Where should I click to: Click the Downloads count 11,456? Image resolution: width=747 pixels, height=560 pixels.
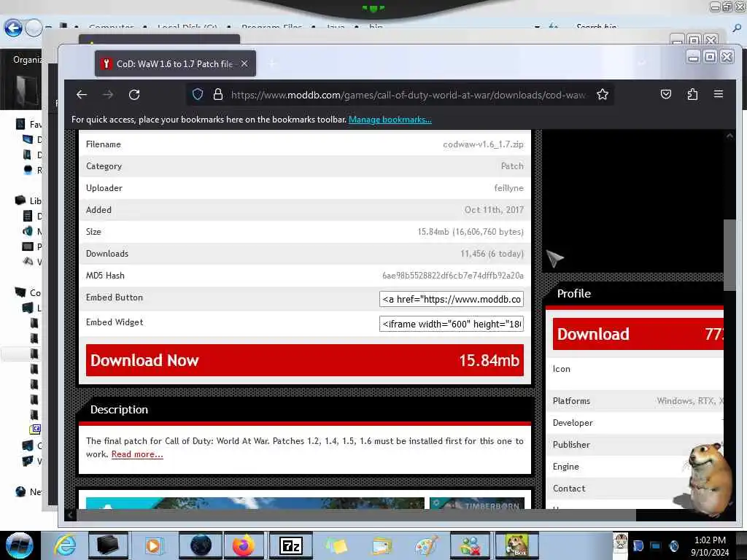click(492, 254)
